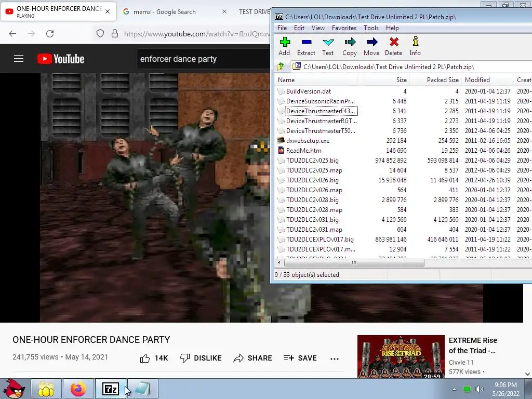Sort files by the Name column

(316, 79)
